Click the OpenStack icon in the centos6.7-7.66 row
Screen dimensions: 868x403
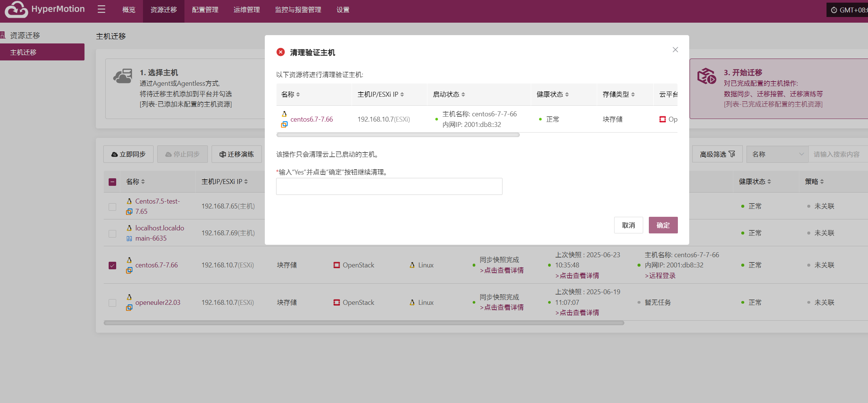(336, 265)
